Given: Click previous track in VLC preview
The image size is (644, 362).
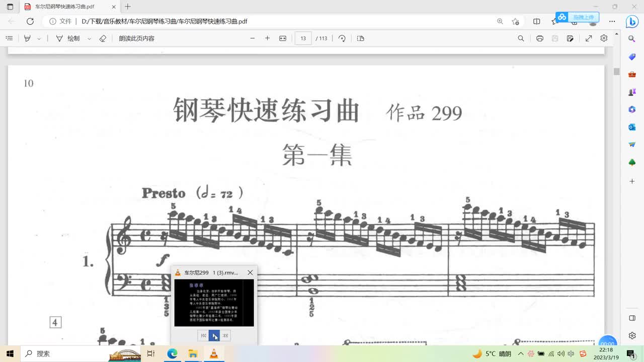Looking at the screenshot, I should [x=203, y=336].
